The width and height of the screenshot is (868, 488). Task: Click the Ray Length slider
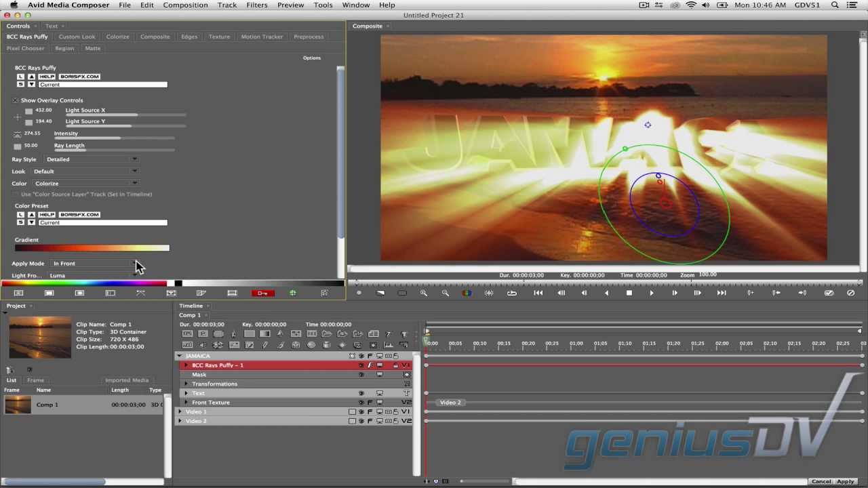pos(114,150)
